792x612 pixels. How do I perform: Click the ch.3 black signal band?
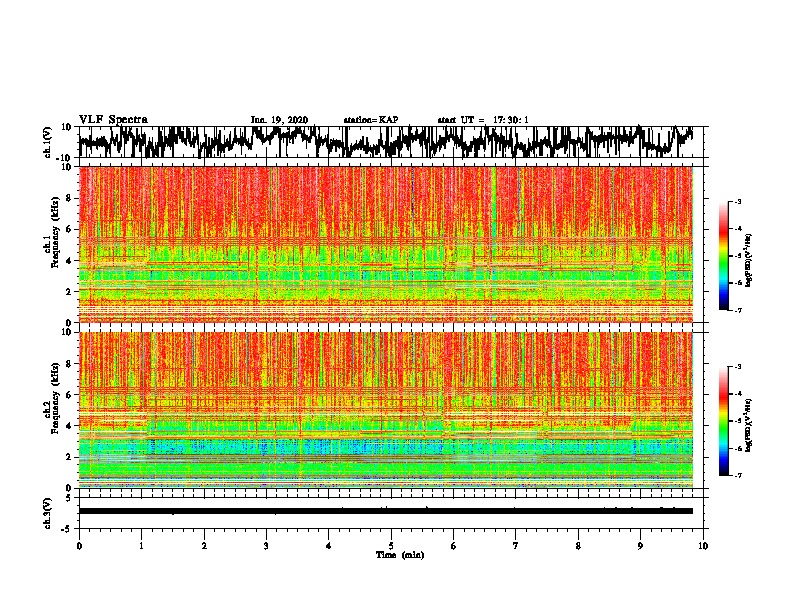pyautogui.click(x=385, y=511)
